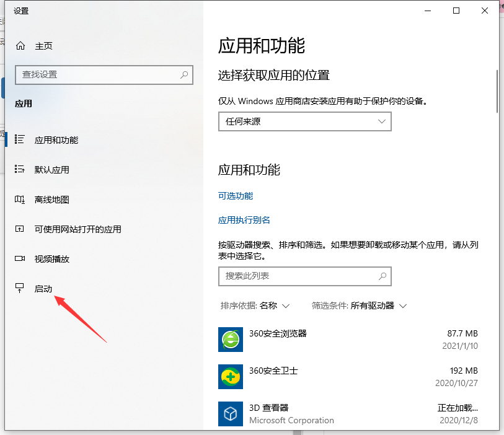Open the 可选功能 link
This screenshot has width=504, height=435.
click(x=236, y=195)
